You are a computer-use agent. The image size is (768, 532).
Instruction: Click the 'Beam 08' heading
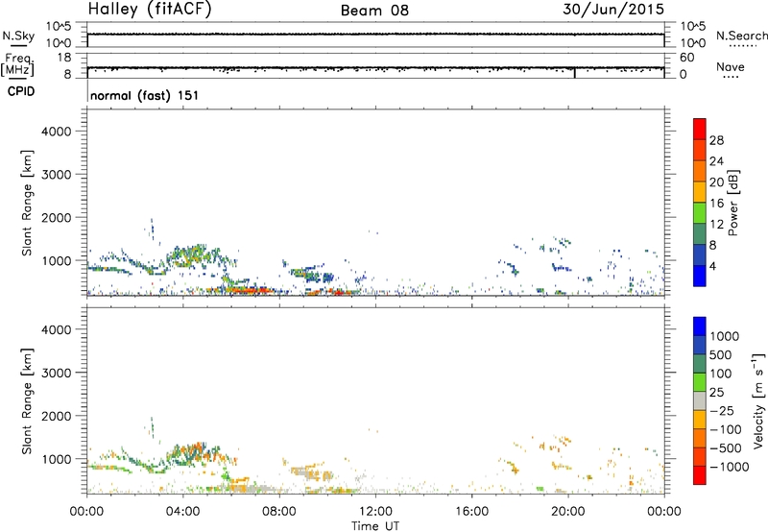(x=374, y=11)
